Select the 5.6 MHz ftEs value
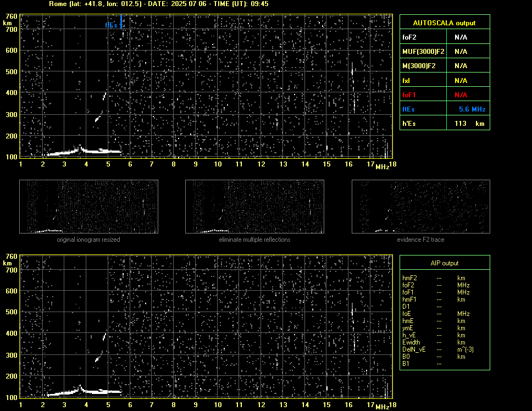Image resolution: width=532 pixels, height=411 pixels. coord(472,109)
